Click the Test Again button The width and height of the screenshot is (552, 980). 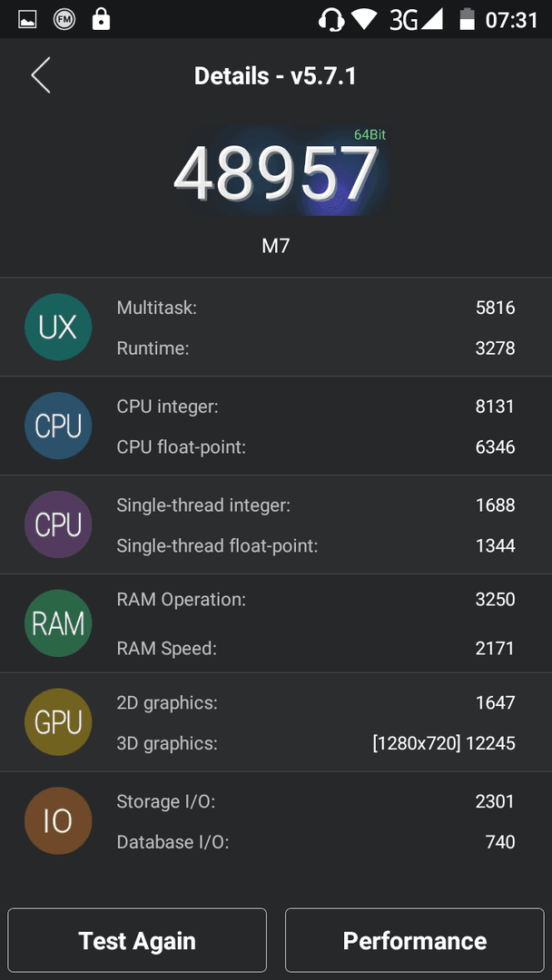pos(137,941)
